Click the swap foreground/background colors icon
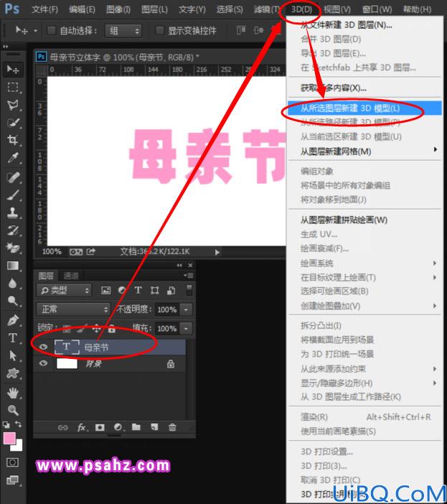This screenshot has width=447, height=504. point(19,424)
